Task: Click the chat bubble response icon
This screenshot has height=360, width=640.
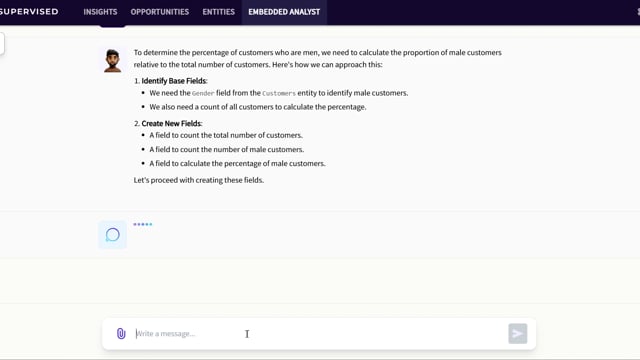Action: (x=112, y=235)
